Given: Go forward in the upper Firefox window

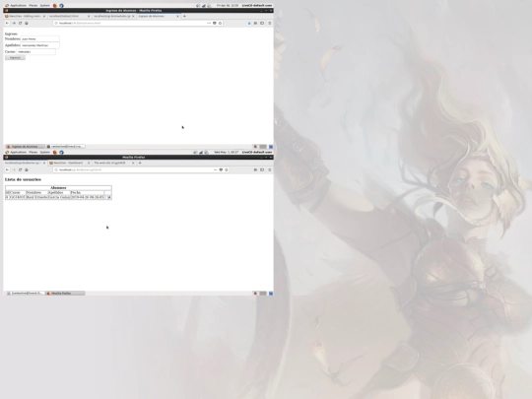Looking at the screenshot, I should click(x=14, y=23).
